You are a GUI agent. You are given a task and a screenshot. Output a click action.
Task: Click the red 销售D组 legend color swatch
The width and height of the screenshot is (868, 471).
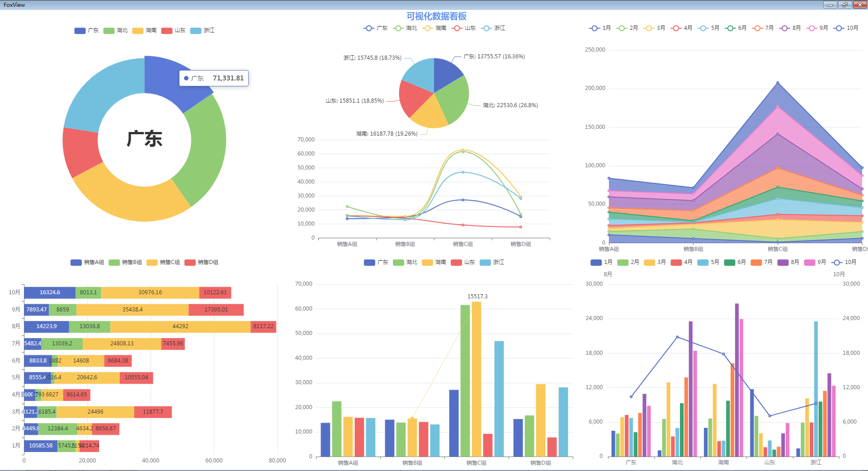(x=190, y=263)
